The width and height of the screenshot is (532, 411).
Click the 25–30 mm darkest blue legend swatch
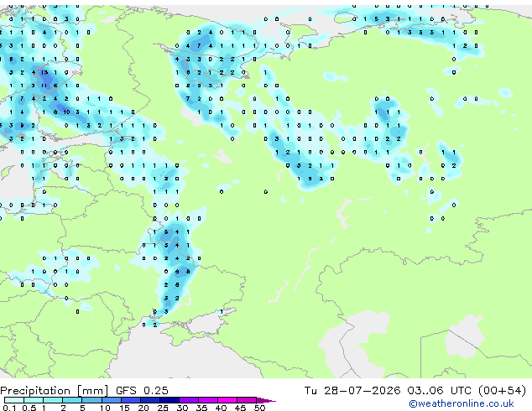169,400
